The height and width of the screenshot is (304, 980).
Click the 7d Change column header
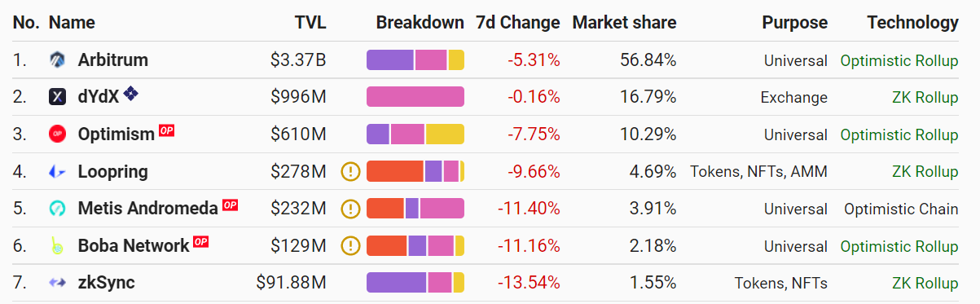(518, 23)
